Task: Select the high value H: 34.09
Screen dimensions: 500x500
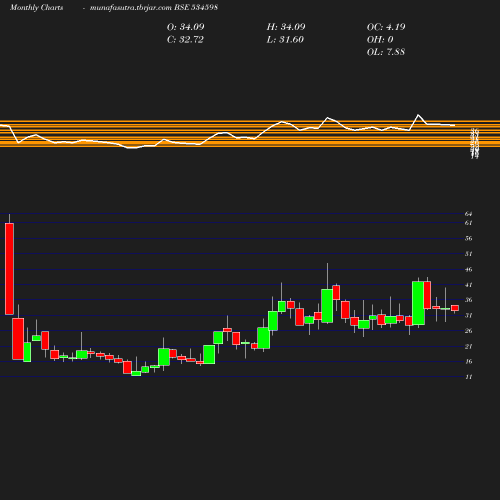Action: point(286,27)
